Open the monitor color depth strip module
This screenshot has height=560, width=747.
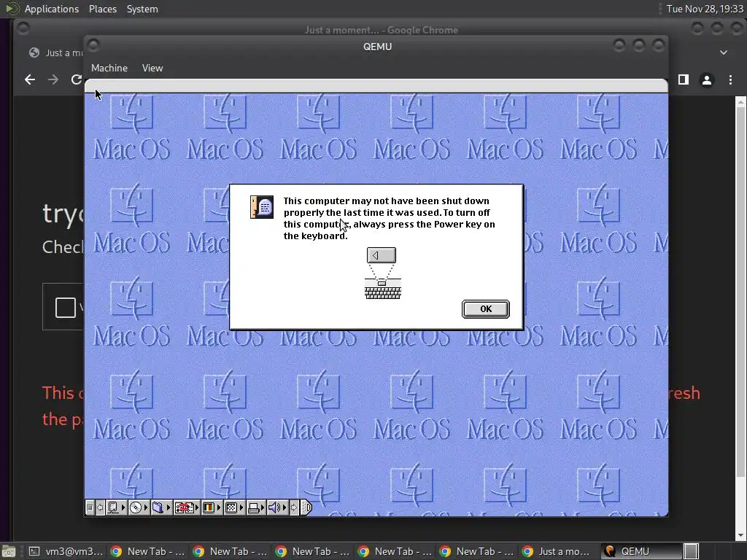pos(212,507)
